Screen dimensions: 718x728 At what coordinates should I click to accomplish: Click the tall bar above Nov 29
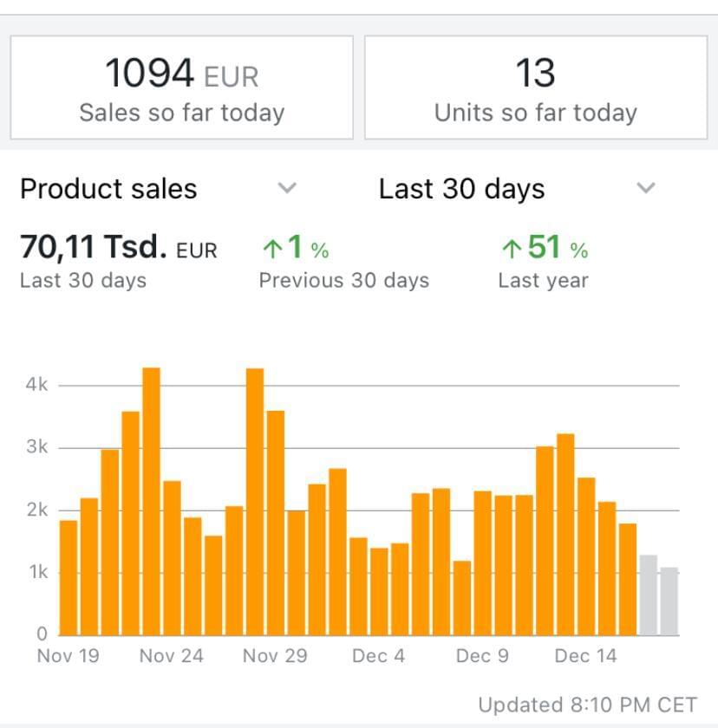(255, 502)
